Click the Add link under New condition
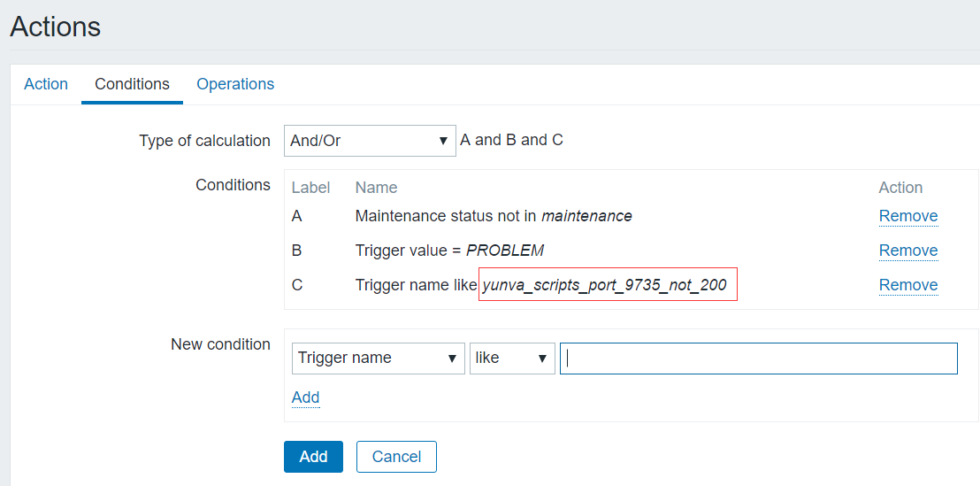This screenshot has width=980, height=486. click(305, 397)
